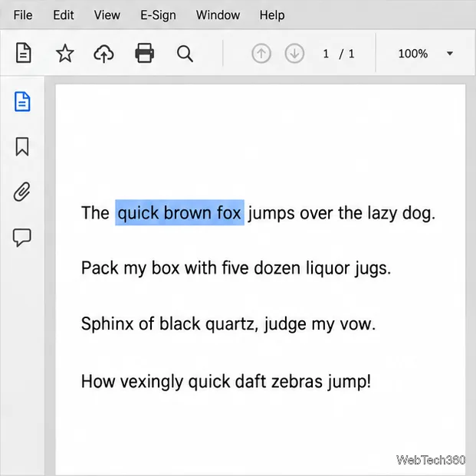The image size is (476, 476).
Task: Open the File menu
Action: [23, 15]
